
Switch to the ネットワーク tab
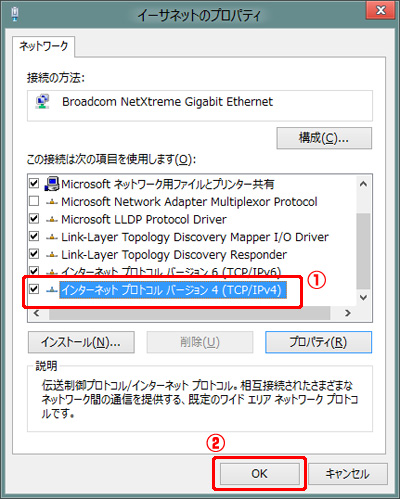tap(44, 46)
